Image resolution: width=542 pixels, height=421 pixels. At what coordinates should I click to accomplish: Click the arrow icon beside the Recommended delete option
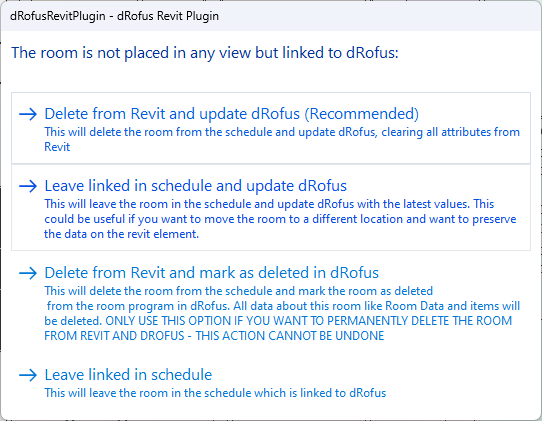pos(28,114)
